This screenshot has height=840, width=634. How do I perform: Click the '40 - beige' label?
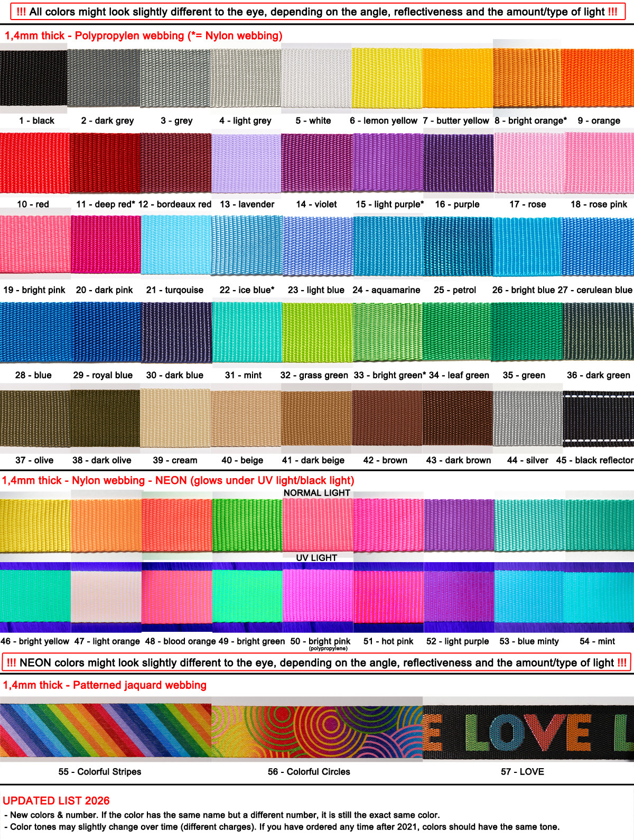[242, 460]
